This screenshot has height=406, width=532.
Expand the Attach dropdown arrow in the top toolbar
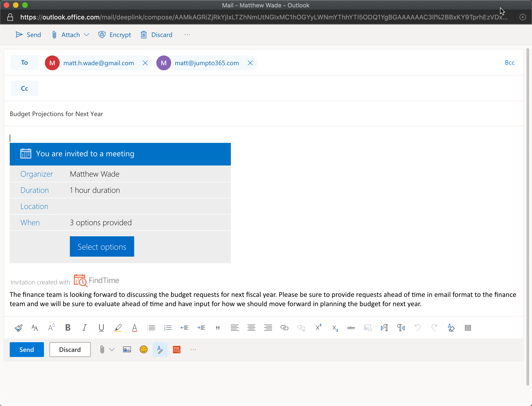click(87, 35)
